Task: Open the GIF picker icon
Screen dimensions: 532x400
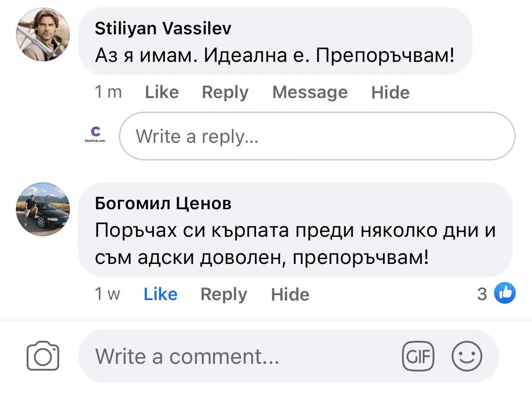Action: click(x=418, y=356)
